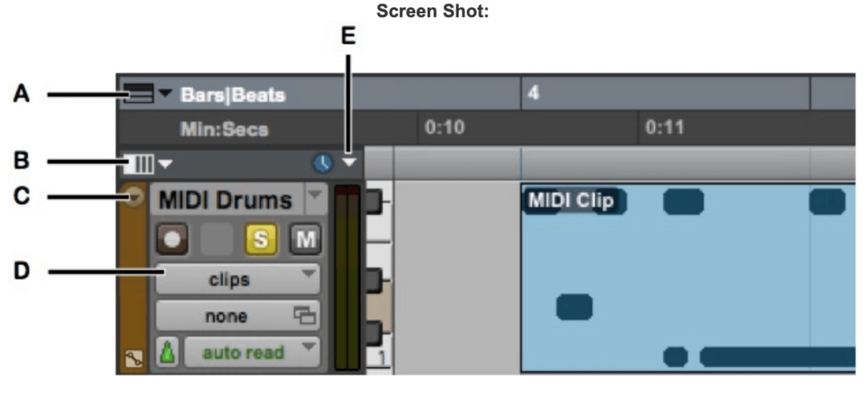Expand the white triangle next to the clock
Viewport: 868px width, 393px height.
[x=349, y=163]
